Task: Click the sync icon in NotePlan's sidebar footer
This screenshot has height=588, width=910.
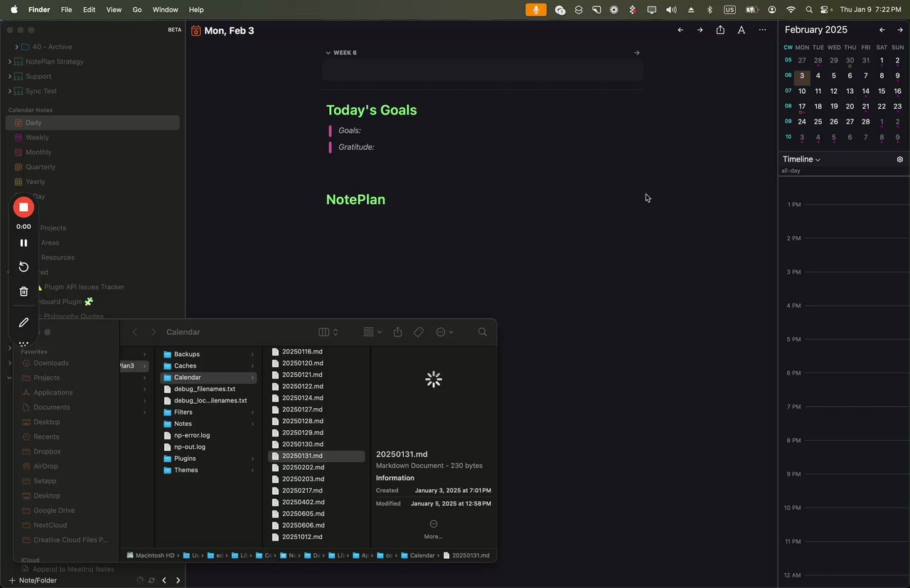Action: 151,580
